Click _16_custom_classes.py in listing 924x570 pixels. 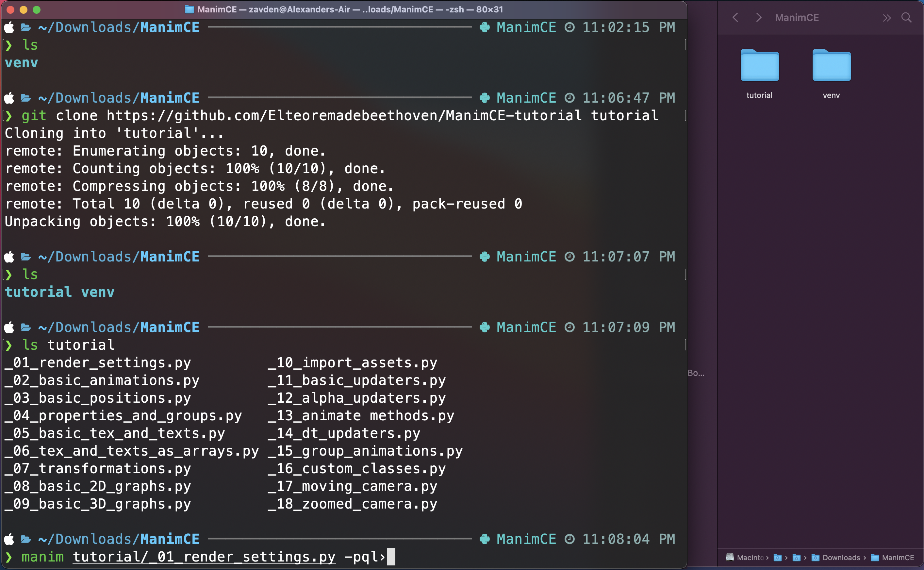[357, 469]
